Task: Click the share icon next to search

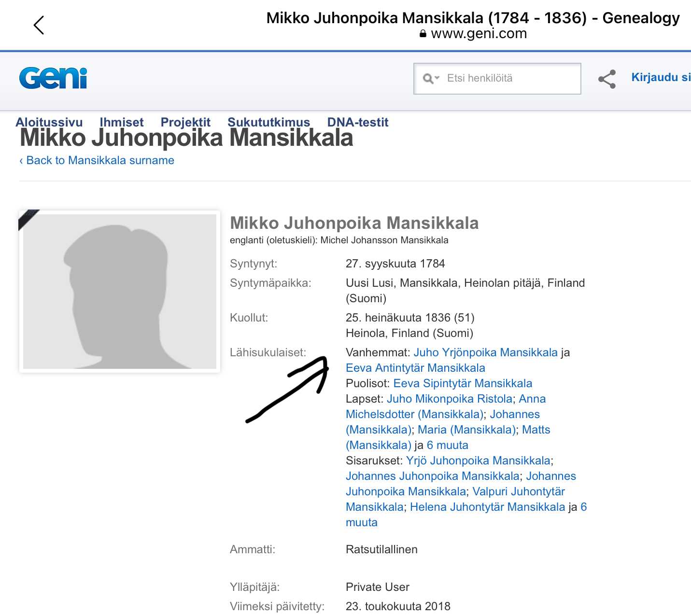Action: (x=607, y=79)
